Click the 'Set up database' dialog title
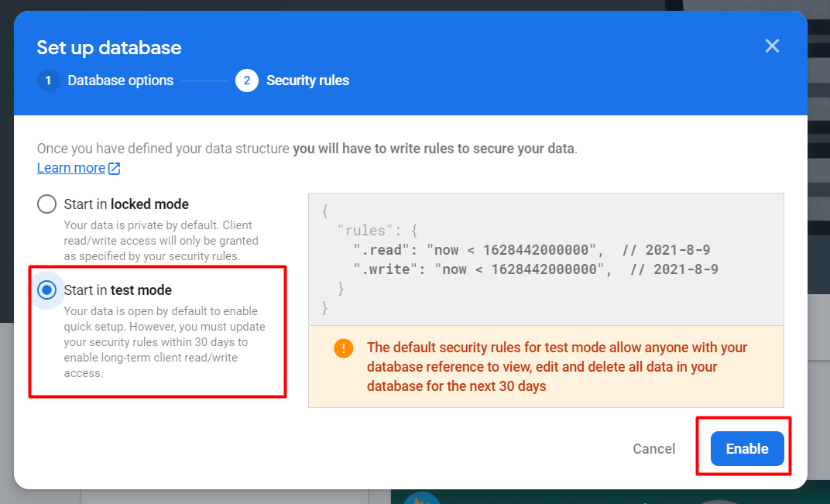This screenshot has width=830, height=504. [x=109, y=48]
